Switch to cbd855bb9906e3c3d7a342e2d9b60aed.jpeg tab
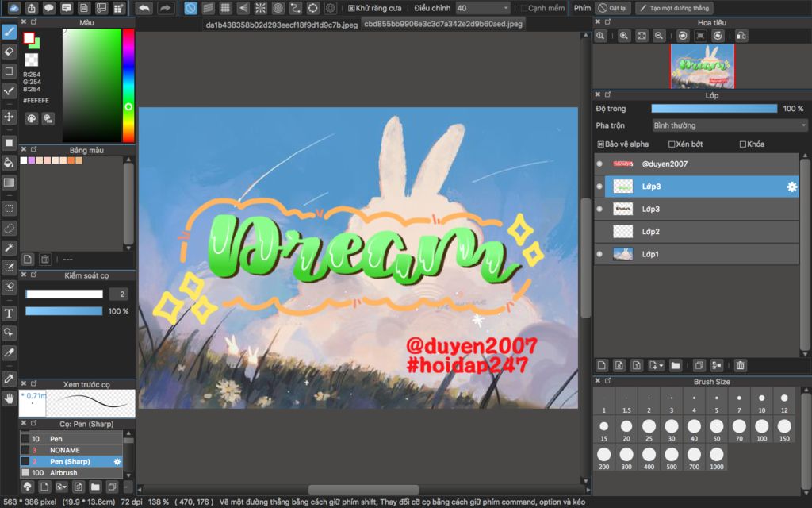The height and width of the screenshot is (508, 812). (x=443, y=24)
